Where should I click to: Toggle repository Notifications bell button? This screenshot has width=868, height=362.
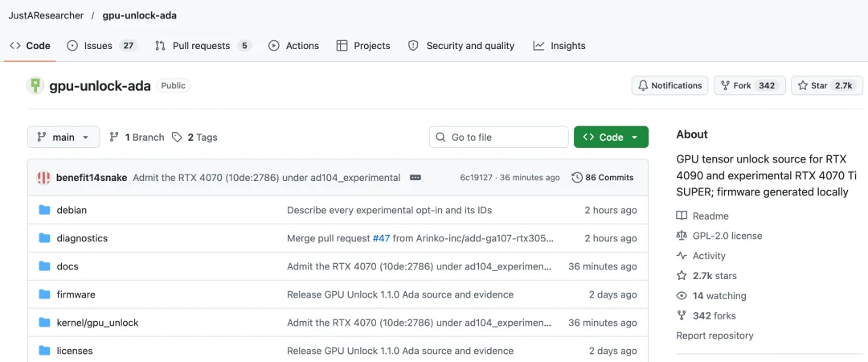[669, 85]
